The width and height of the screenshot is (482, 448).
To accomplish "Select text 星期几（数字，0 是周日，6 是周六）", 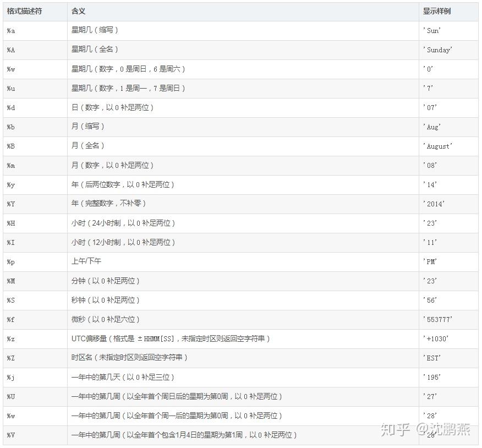I will tap(128, 69).
